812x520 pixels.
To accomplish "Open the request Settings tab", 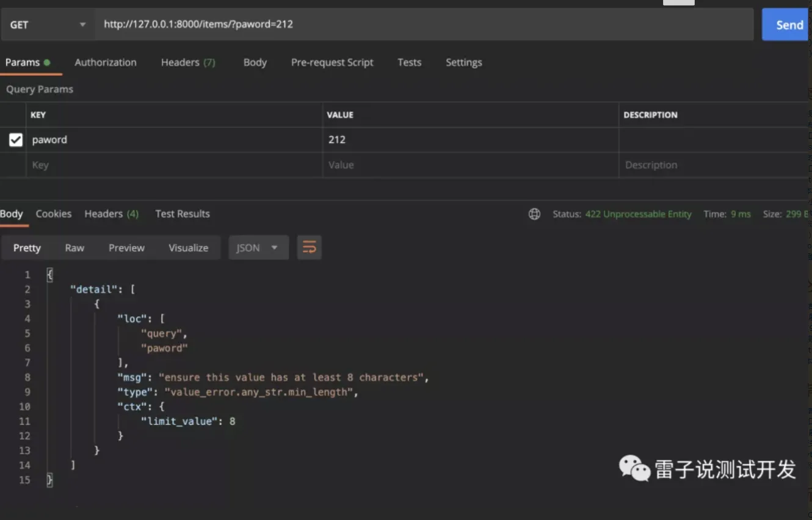I will [463, 62].
